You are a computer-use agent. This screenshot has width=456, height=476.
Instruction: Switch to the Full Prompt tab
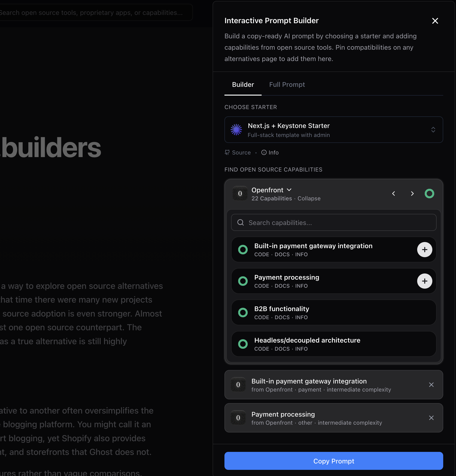[x=287, y=84]
